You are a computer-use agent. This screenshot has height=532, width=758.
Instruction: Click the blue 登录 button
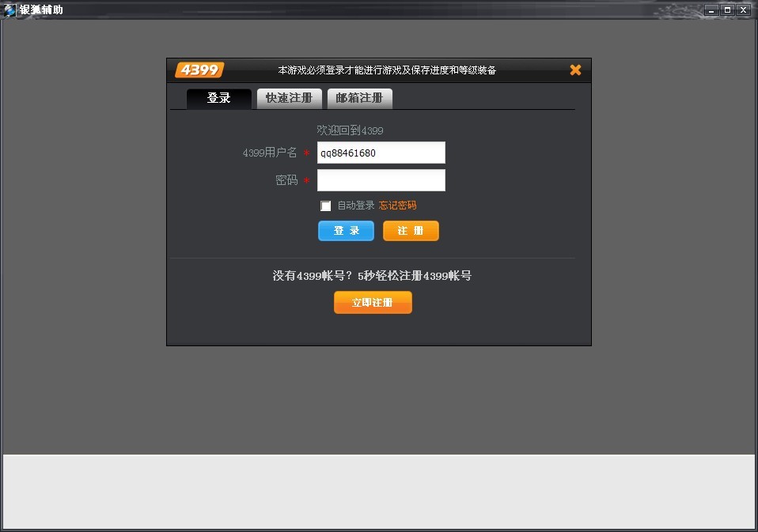[x=346, y=231]
